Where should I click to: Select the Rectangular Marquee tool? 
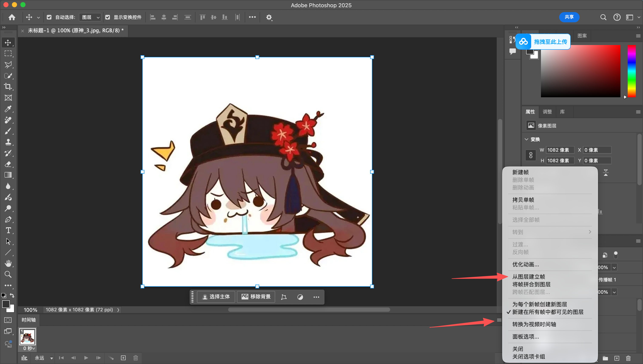8,54
